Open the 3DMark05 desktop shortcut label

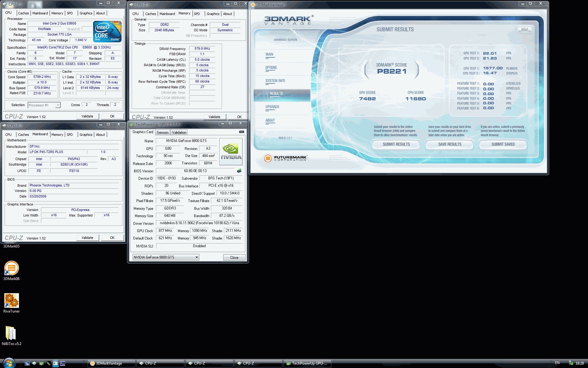pyautogui.click(x=11, y=246)
